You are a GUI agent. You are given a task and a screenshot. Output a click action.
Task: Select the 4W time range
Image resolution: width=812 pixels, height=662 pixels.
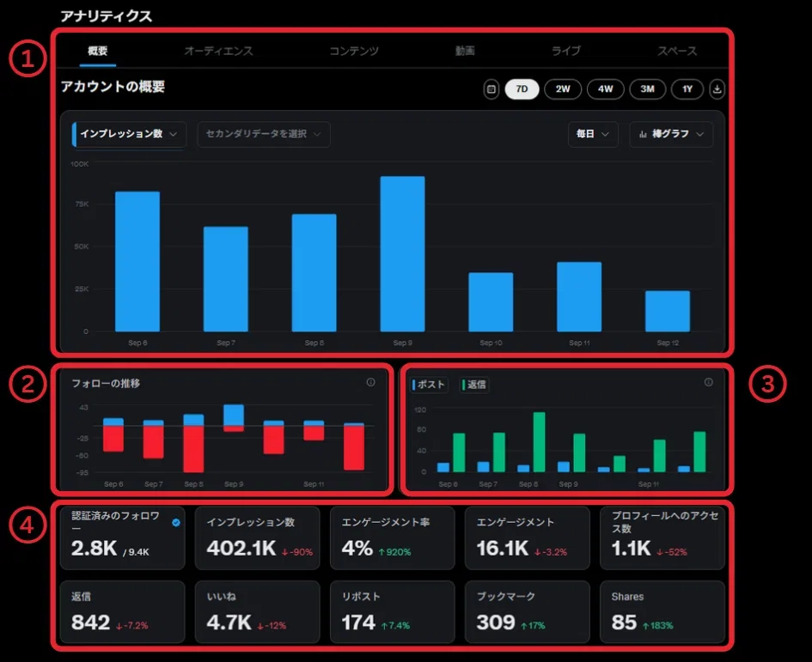coord(606,89)
